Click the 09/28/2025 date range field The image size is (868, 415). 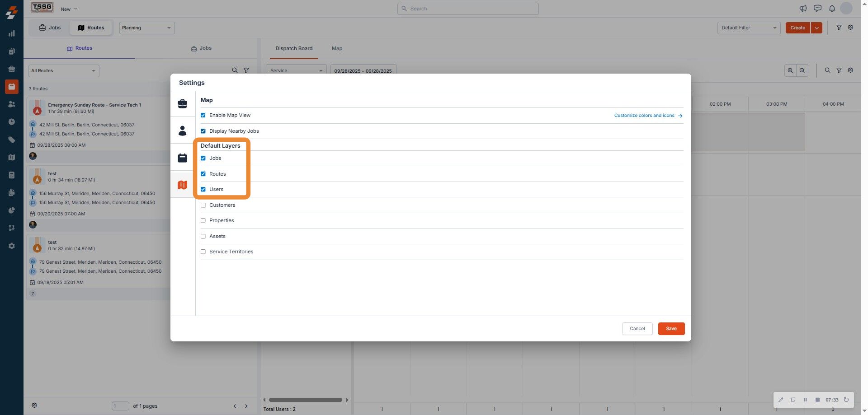[x=363, y=70]
